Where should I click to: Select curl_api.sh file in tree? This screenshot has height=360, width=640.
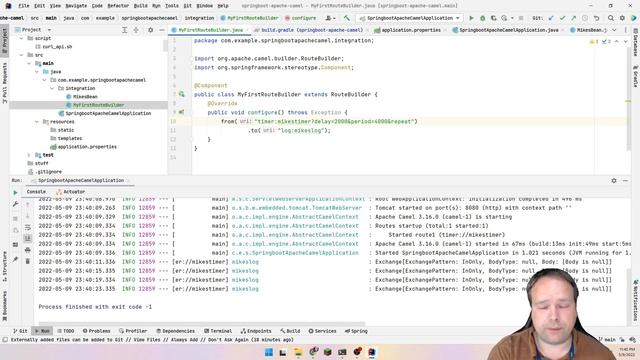[x=54, y=47]
